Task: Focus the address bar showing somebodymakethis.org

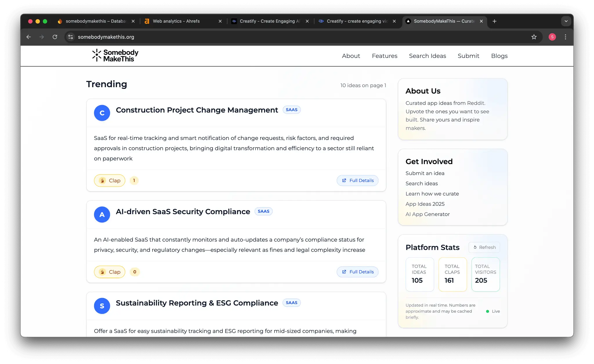Action: coord(302,37)
